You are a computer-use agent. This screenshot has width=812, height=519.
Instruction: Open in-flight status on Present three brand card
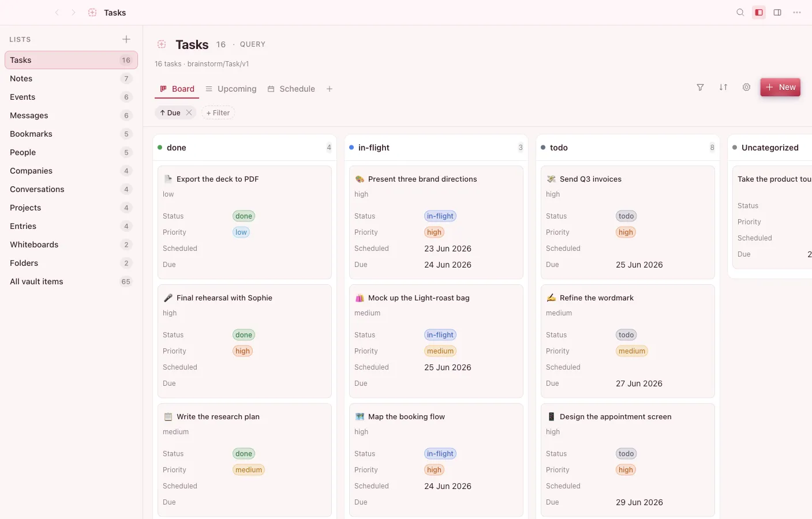coord(440,216)
